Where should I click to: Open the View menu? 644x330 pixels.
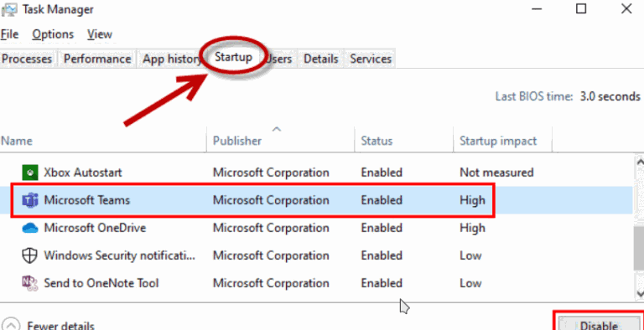tap(100, 34)
